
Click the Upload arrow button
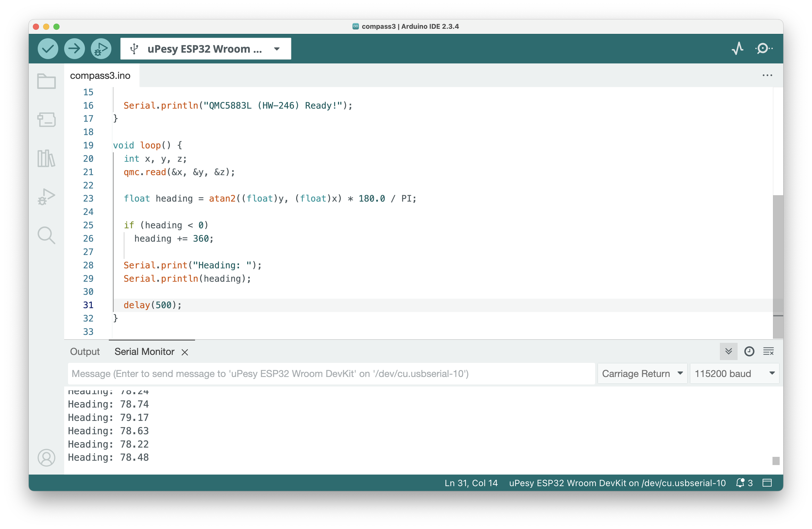click(74, 49)
